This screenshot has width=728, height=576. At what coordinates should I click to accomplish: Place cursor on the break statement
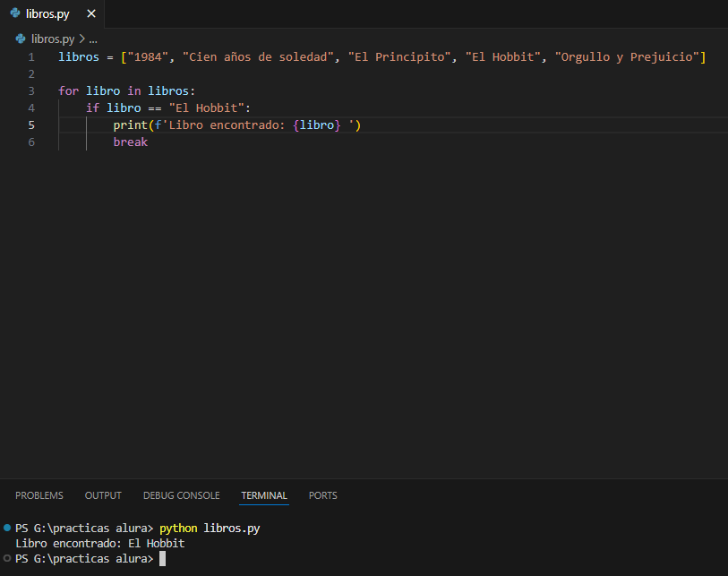tap(130, 142)
